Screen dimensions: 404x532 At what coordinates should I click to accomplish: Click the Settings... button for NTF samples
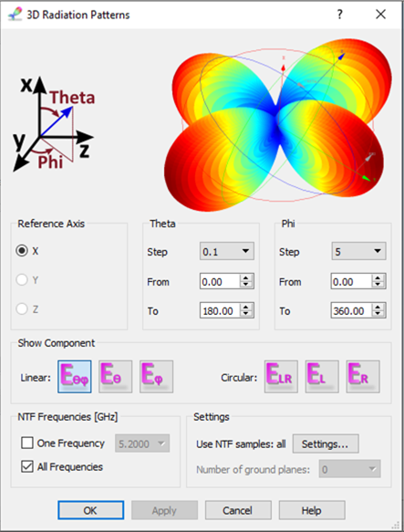click(x=326, y=443)
